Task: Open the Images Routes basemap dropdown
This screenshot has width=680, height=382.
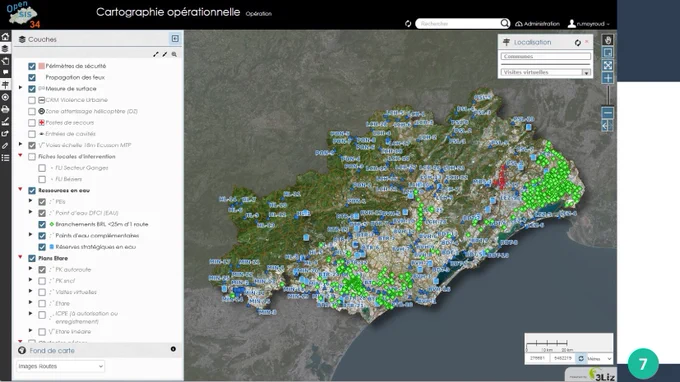Action: (x=60, y=366)
